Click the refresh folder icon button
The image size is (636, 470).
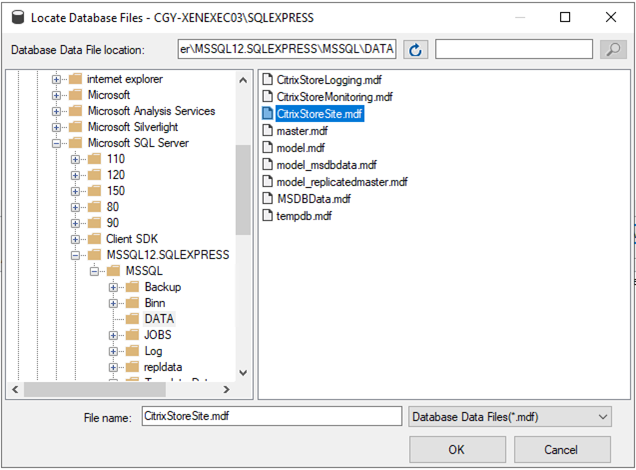click(415, 49)
